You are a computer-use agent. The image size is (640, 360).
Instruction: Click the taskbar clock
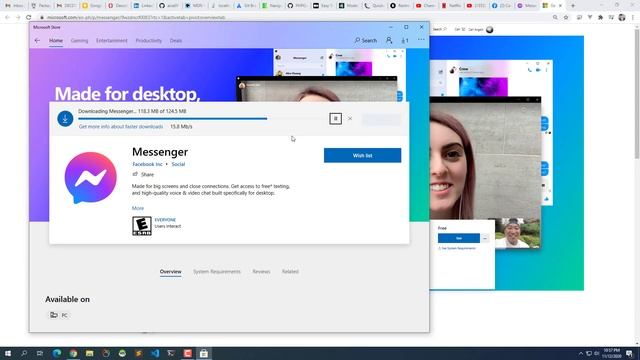coord(611,353)
